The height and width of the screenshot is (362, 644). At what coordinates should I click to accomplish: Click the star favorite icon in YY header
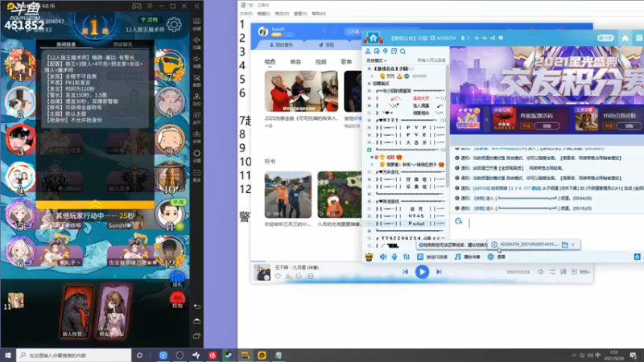click(477, 38)
